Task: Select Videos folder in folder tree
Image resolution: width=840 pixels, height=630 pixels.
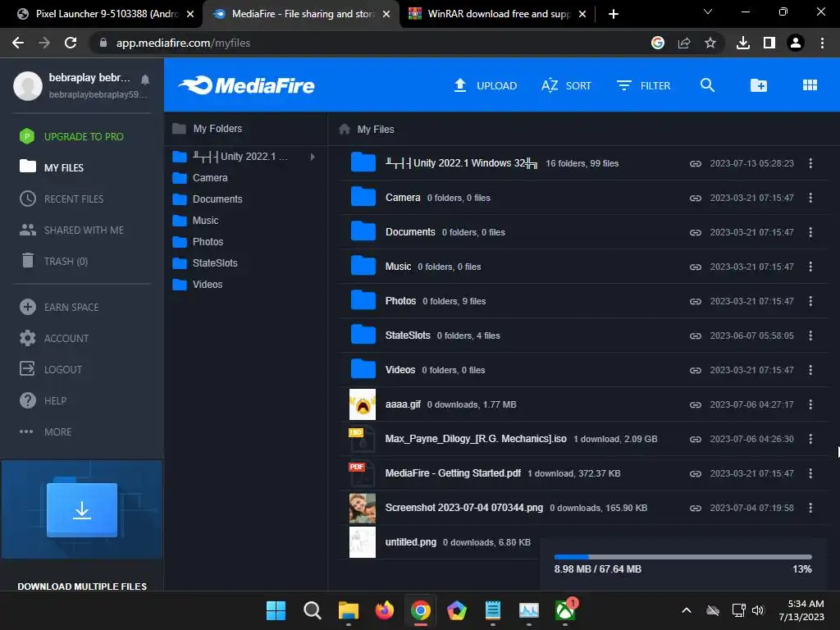Action: [x=197, y=285]
